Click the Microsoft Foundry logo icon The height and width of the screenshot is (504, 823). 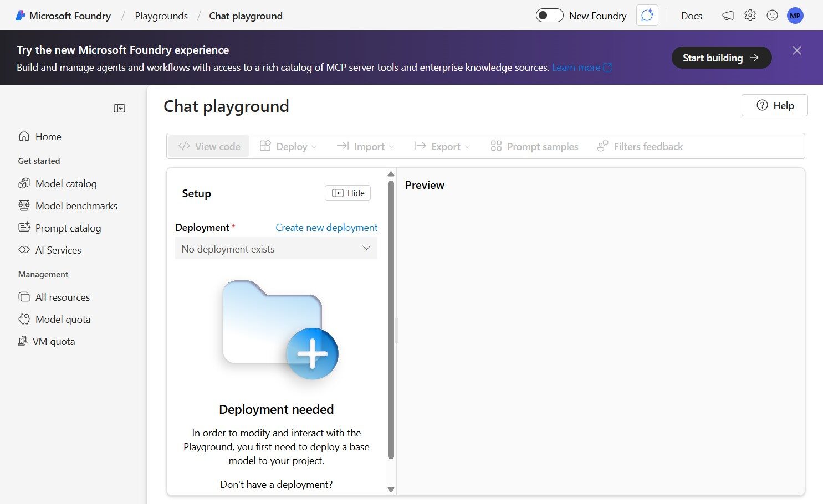(x=21, y=16)
